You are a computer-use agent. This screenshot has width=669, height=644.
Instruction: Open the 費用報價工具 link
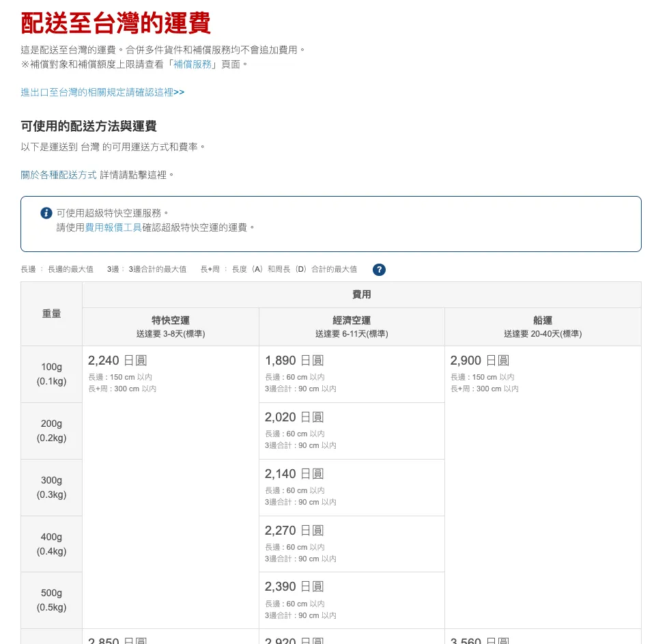point(113,227)
